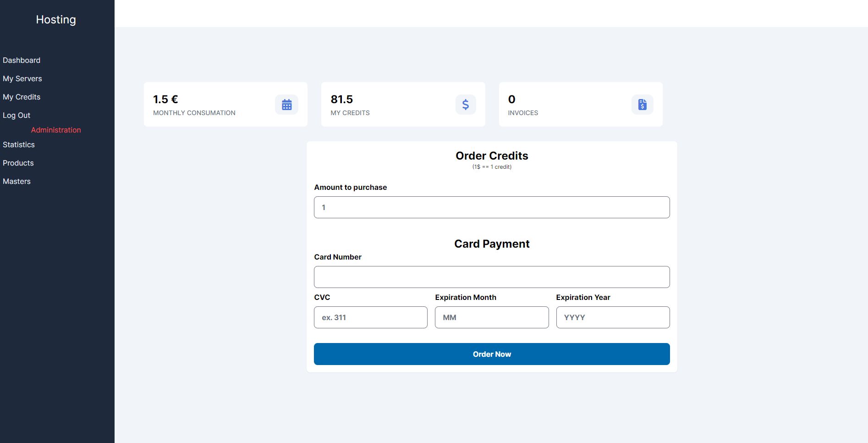Viewport: 868px width, 443px height.
Task: Click into the Card Number field
Action: click(491, 277)
